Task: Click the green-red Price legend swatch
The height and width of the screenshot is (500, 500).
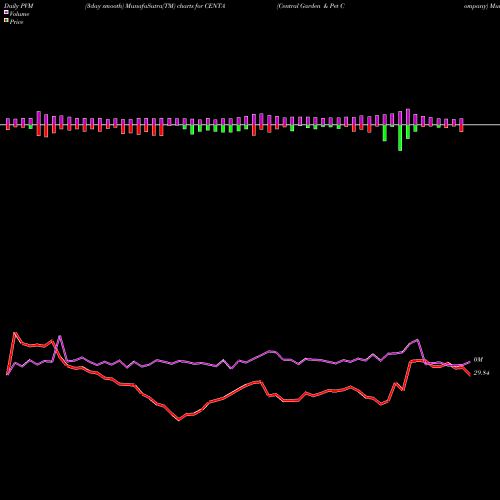Action: coord(6,21)
